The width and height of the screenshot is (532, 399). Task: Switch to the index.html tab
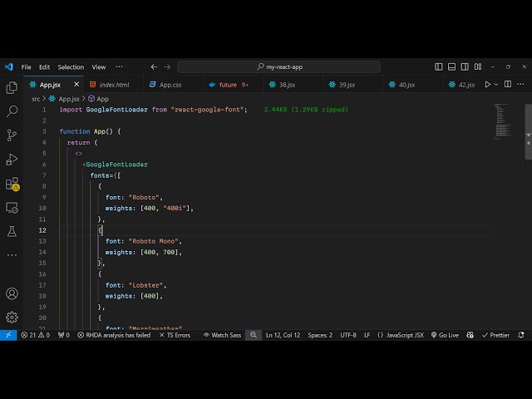point(114,84)
